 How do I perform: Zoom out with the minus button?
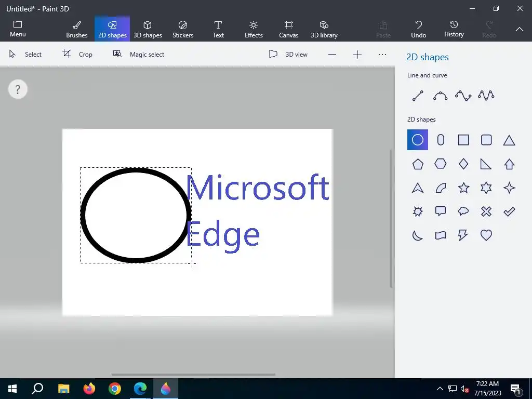[x=332, y=55]
